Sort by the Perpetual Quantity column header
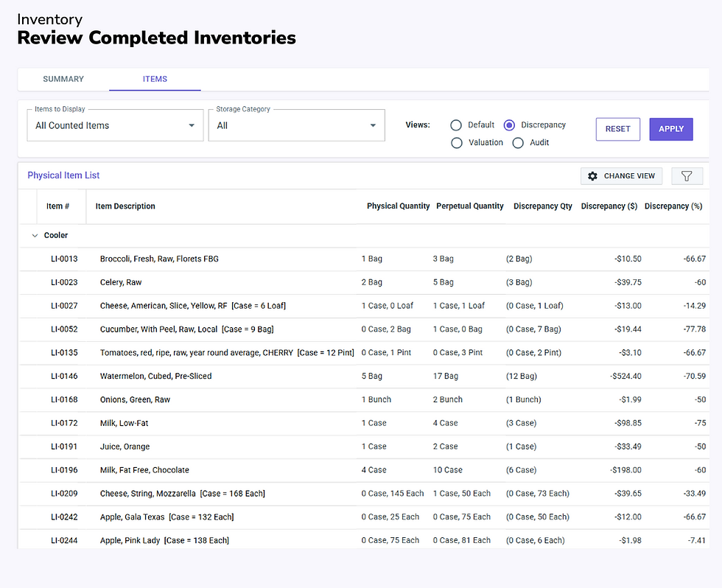 point(470,206)
